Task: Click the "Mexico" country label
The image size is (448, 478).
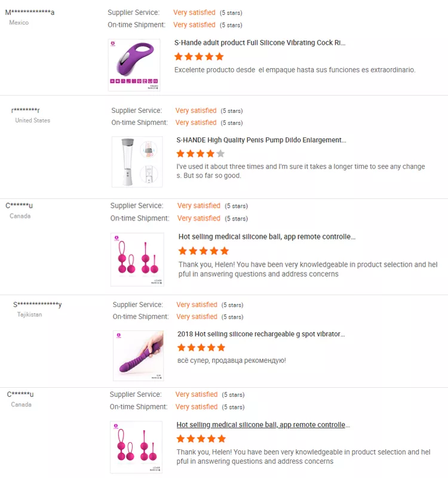Action: tap(19, 23)
